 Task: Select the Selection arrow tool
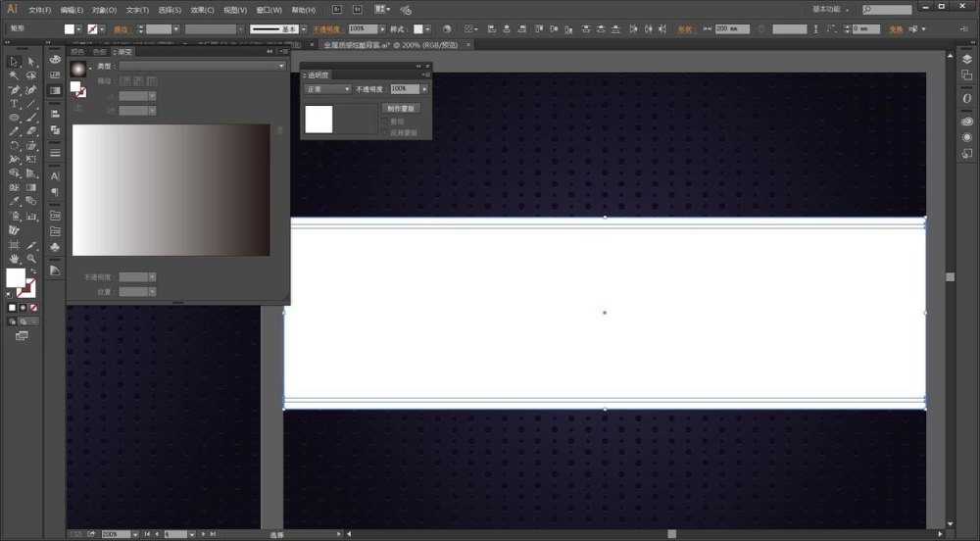pyautogui.click(x=14, y=62)
